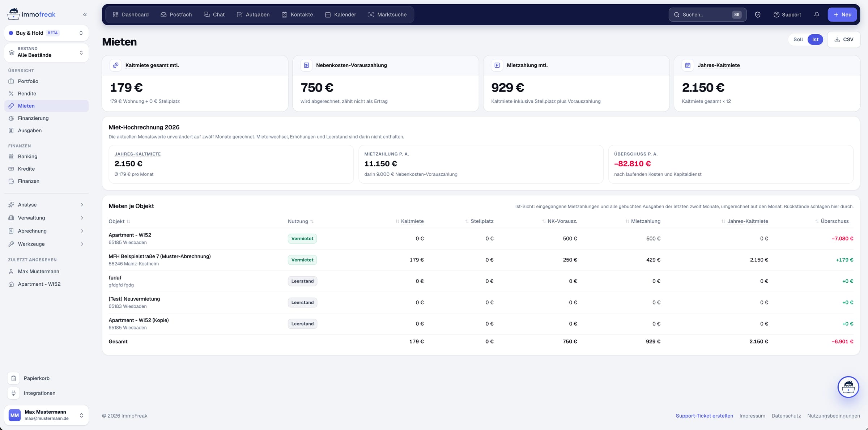Click the Neu button
This screenshot has width=868, height=430.
click(x=842, y=14)
